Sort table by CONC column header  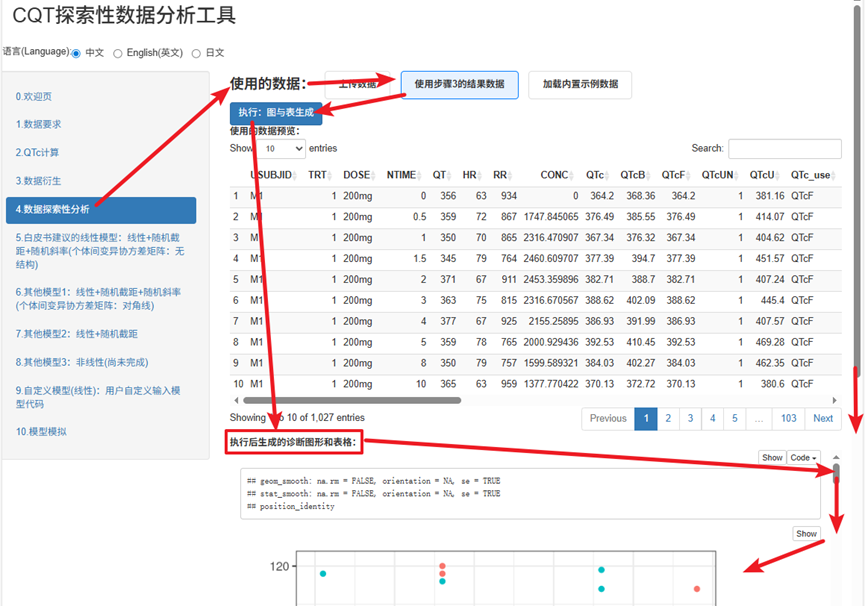tap(555, 175)
